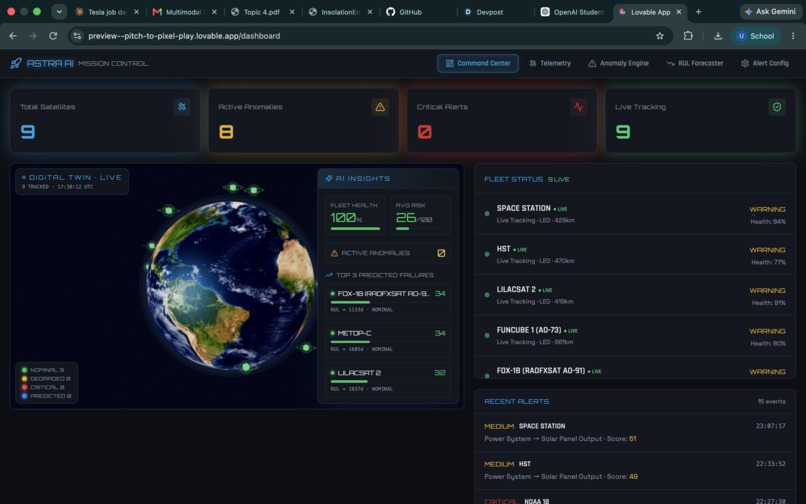Go to the RUL Forecaster tab
The height and width of the screenshot is (504, 806).
[694, 63]
